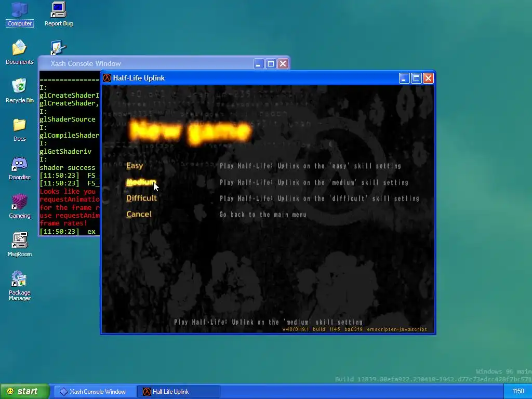Select the Medium difficulty option
The height and width of the screenshot is (399, 532).
point(141,182)
